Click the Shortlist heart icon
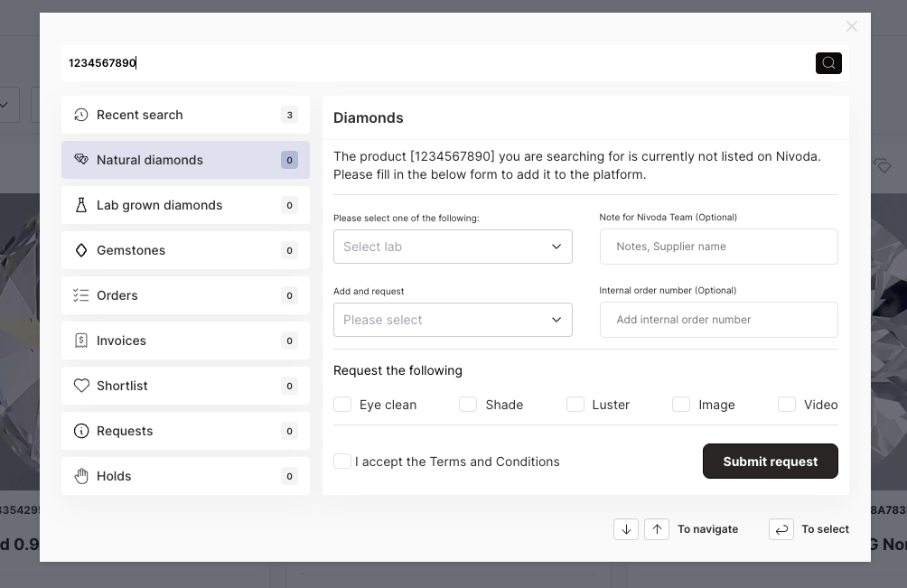The height and width of the screenshot is (588, 907). point(81,386)
